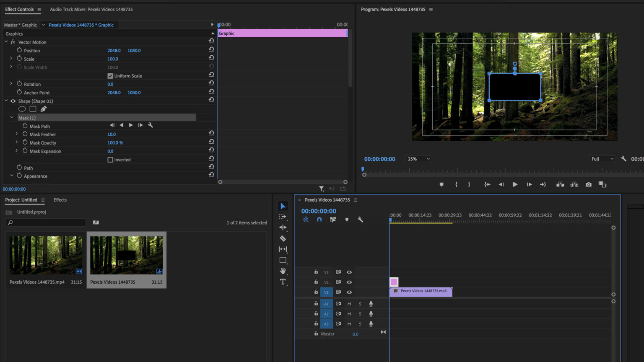
Task: Click the Export Frame camera icon
Action: (588, 184)
